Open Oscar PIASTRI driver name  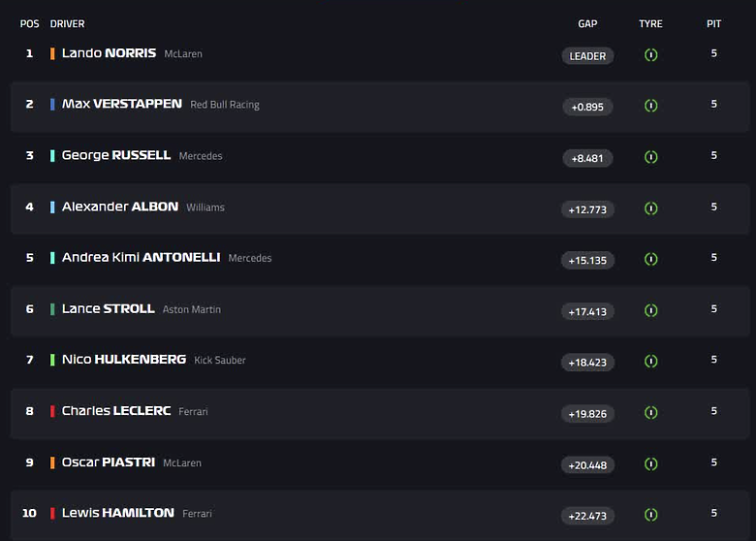pos(109,462)
